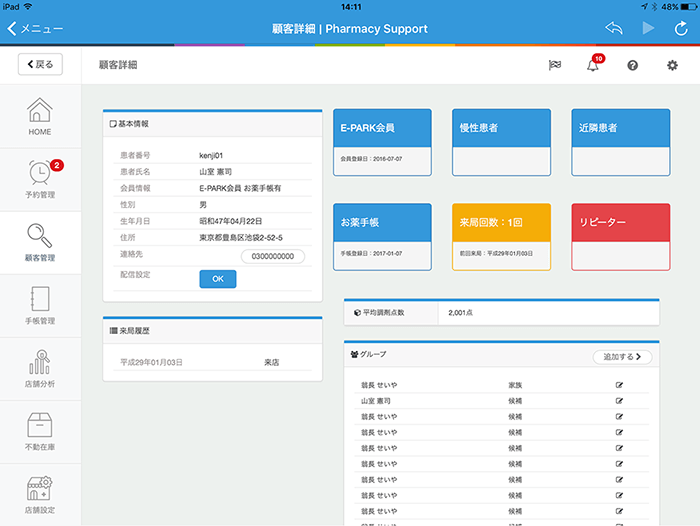Screen dimensions: 700x526
Task: Edit the 家族 group row entry
Action: (x=619, y=385)
